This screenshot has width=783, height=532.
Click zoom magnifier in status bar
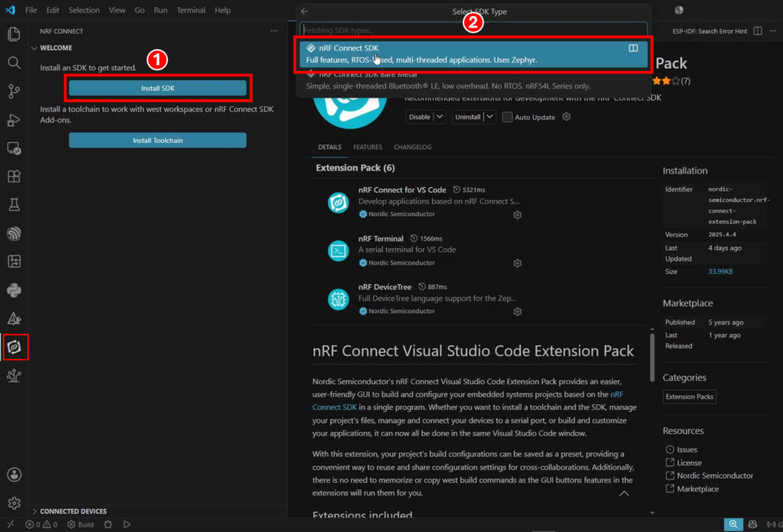point(733,524)
